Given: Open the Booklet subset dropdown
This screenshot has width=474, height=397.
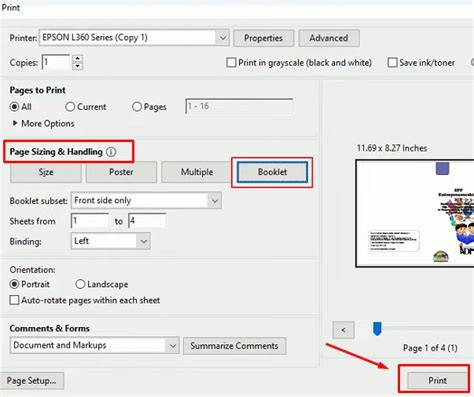Looking at the screenshot, I should click(x=146, y=201).
